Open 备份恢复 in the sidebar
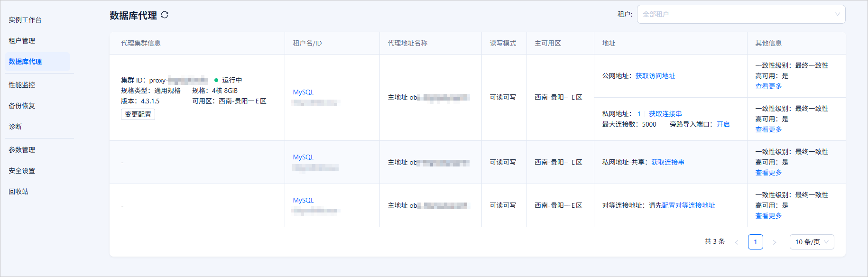 coord(22,106)
